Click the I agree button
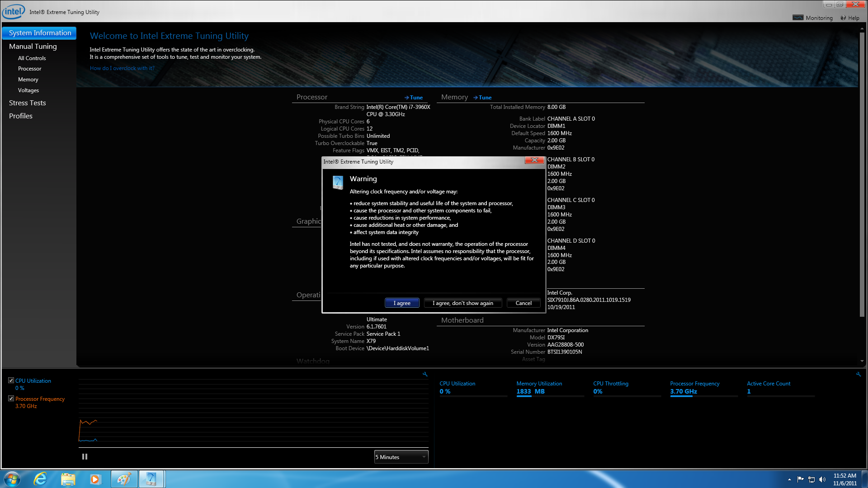 tap(402, 303)
